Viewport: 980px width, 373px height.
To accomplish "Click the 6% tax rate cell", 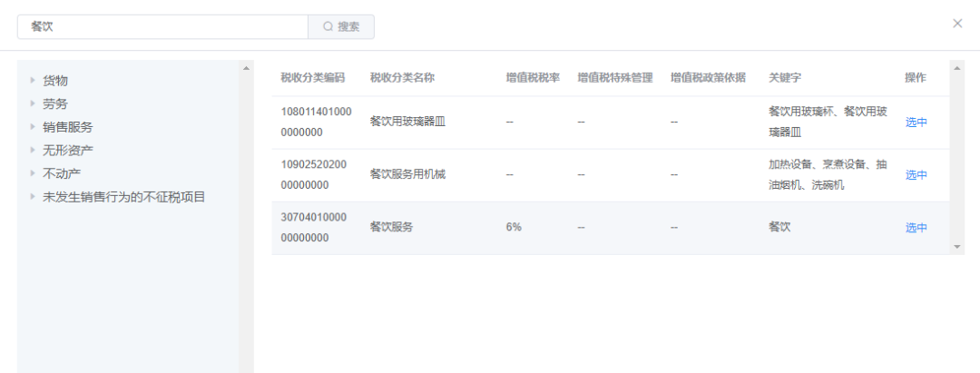I will tap(514, 228).
